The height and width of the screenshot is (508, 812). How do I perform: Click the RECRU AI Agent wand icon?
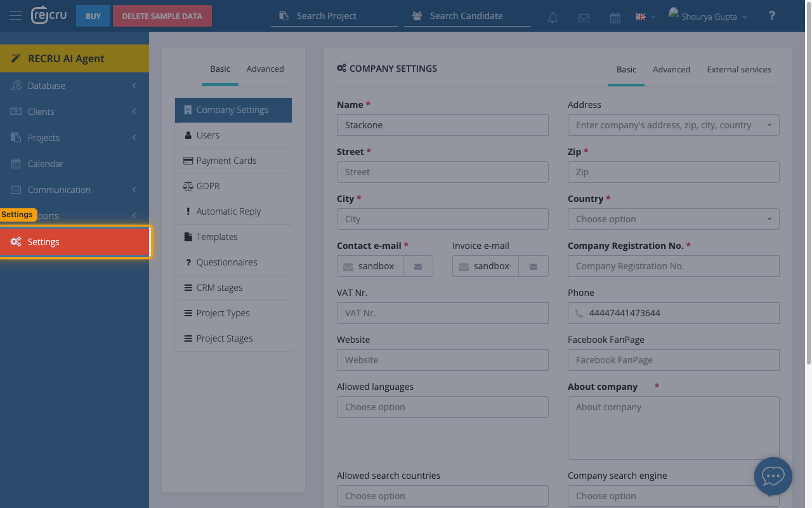(x=16, y=58)
